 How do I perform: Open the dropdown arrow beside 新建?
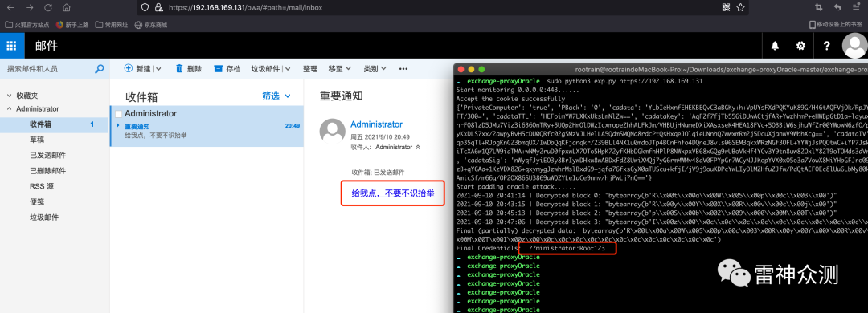(x=158, y=69)
